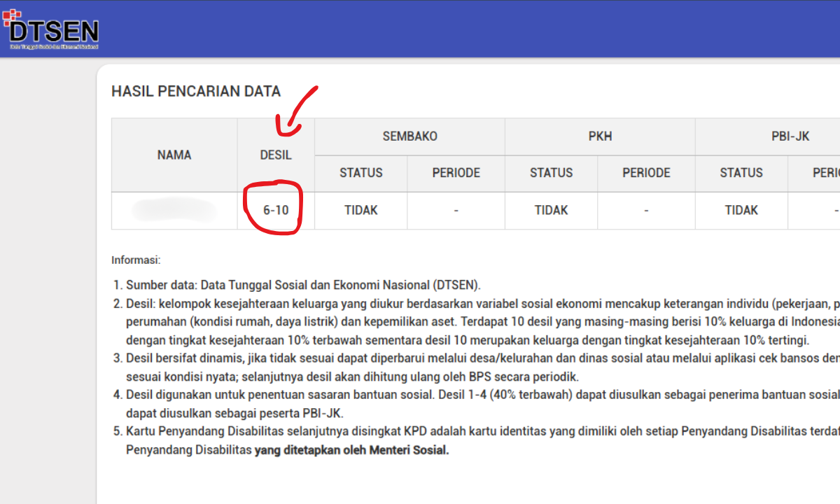
Task: Click the TIDAK status value under PKH
Action: point(551,210)
